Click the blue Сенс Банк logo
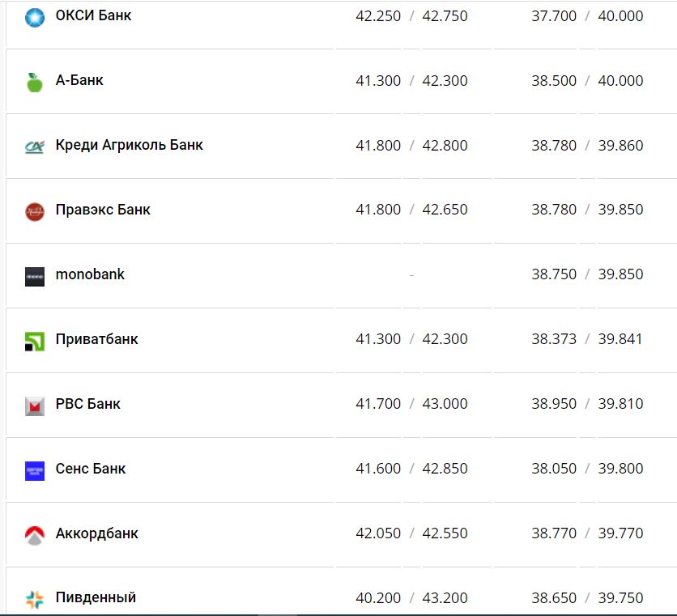 [x=34, y=470]
